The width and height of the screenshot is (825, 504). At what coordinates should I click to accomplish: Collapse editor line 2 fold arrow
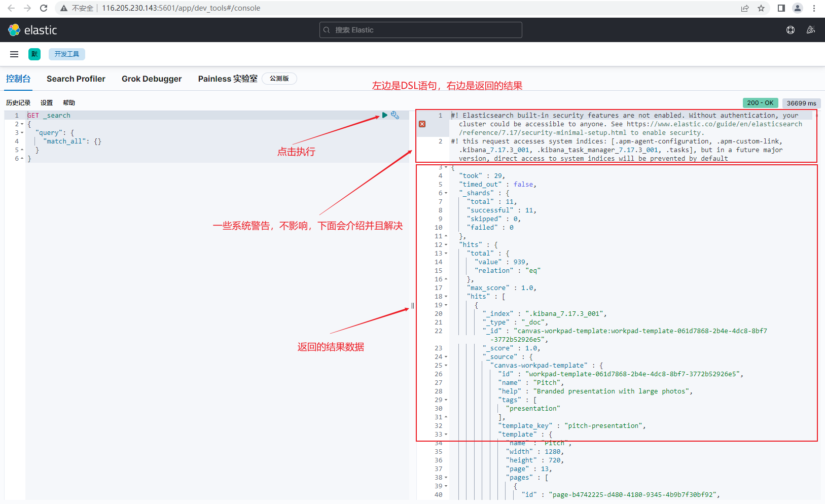(22, 124)
